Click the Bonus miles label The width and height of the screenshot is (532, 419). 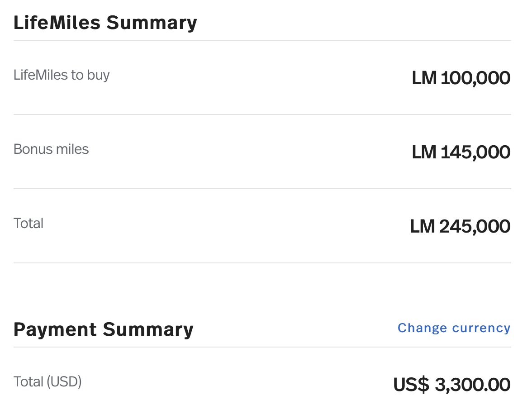click(51, 149)
